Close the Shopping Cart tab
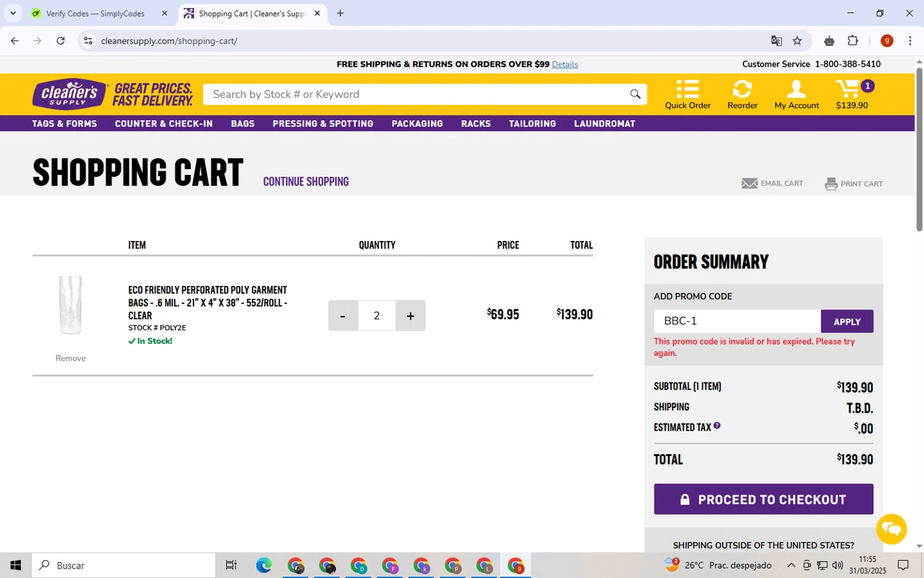The height and width of the screenshot is (578, 924). [317, 13]
